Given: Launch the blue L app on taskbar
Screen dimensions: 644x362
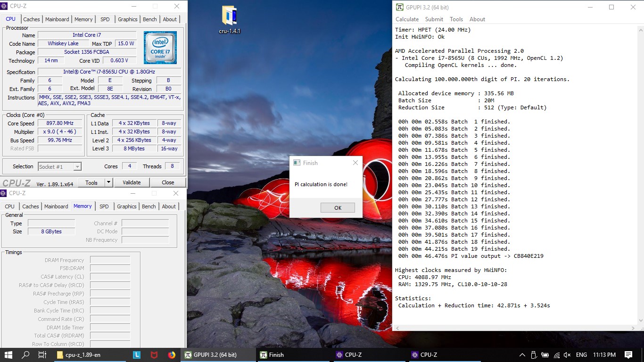Looking at the screenshot, I should pyautogui.click(x=137, y=355).
